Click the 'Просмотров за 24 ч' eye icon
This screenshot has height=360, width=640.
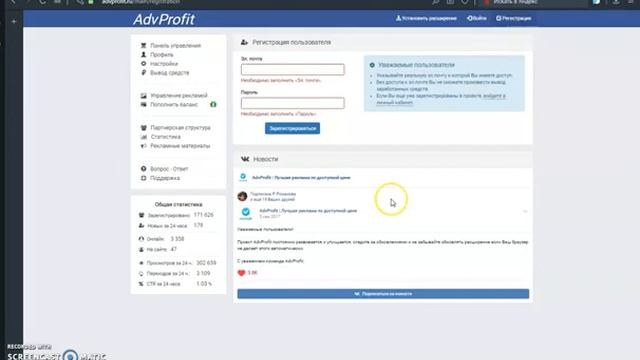[141, 263]
